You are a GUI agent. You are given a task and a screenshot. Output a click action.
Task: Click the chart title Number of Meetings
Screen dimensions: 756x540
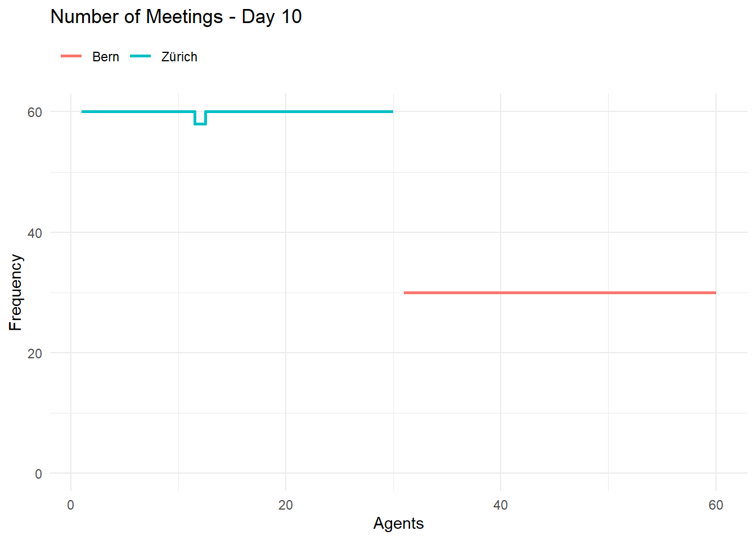click(137, 17)
